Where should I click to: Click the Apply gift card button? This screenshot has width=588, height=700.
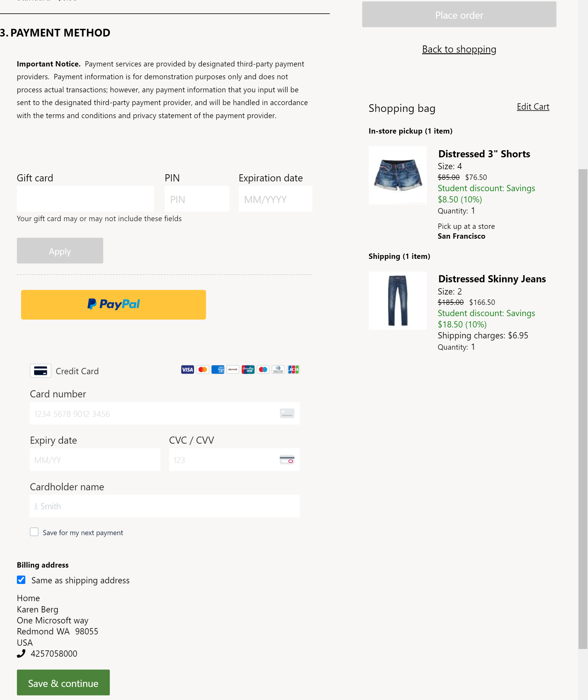pos(60,251)
